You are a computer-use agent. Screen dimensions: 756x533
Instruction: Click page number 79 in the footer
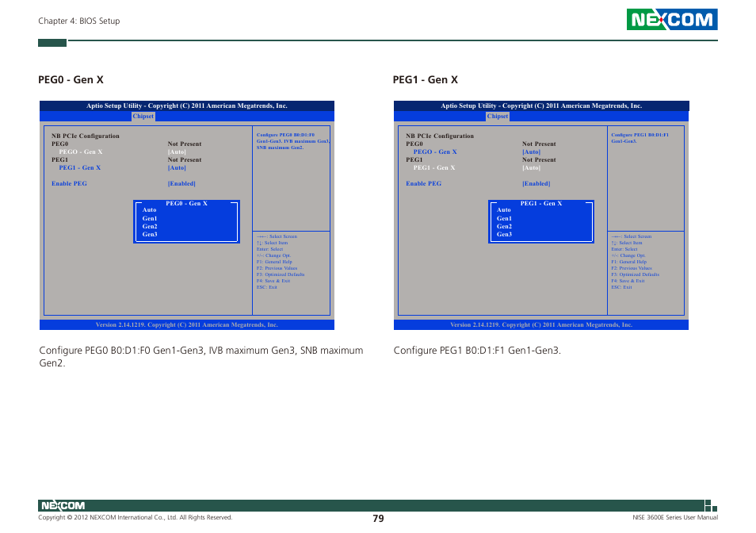pyautogui.click(x=379, y=519)
